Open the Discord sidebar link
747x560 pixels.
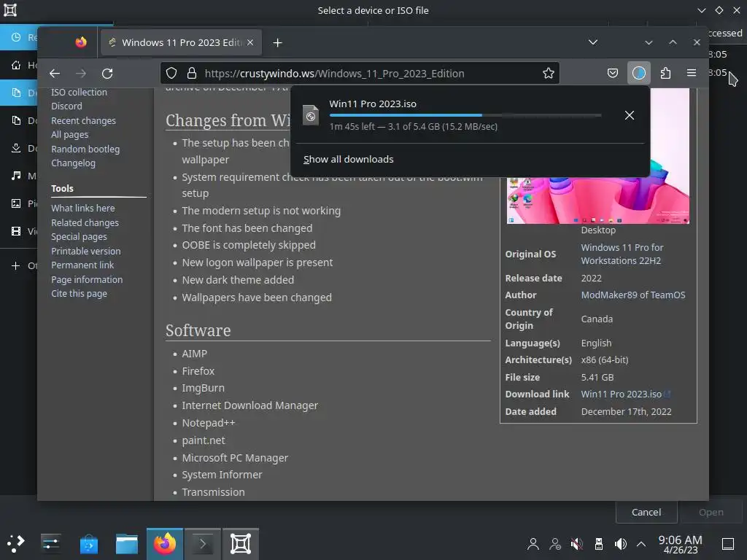66,106
